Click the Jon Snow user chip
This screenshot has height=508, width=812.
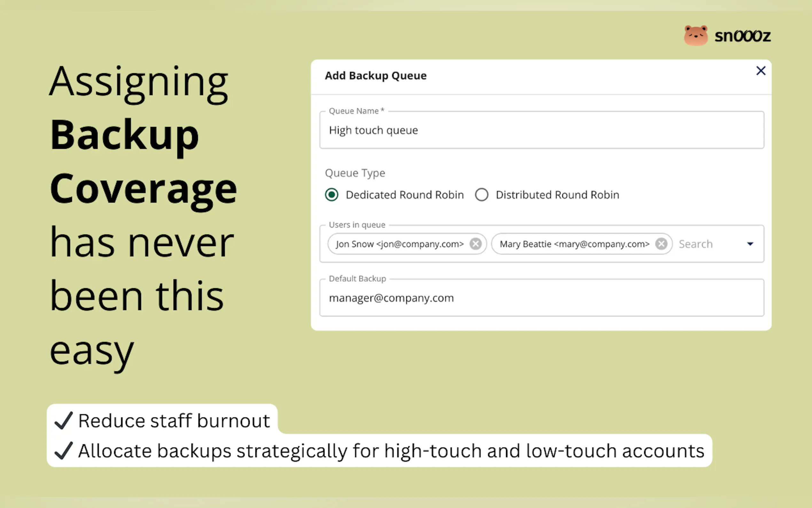(400, 244)
